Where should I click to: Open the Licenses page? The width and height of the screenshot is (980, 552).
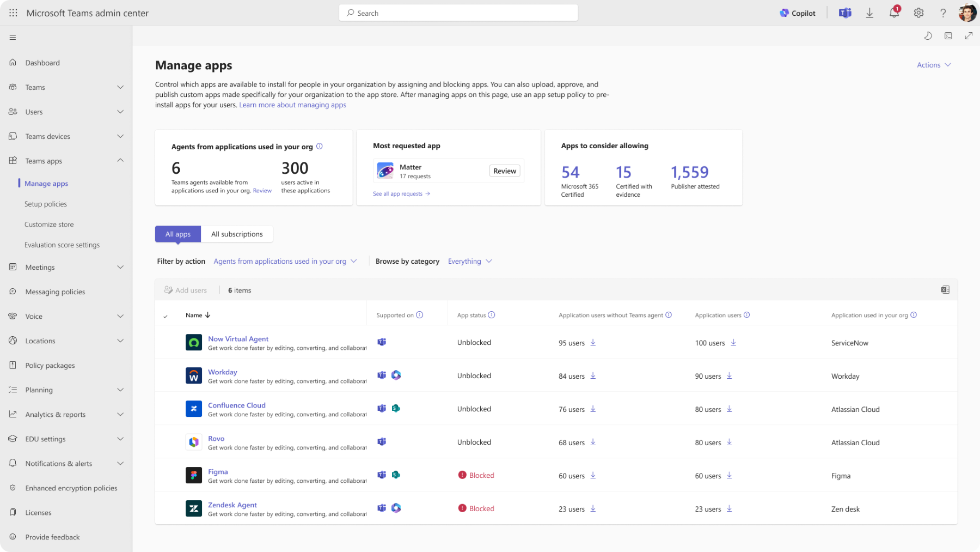38,512
